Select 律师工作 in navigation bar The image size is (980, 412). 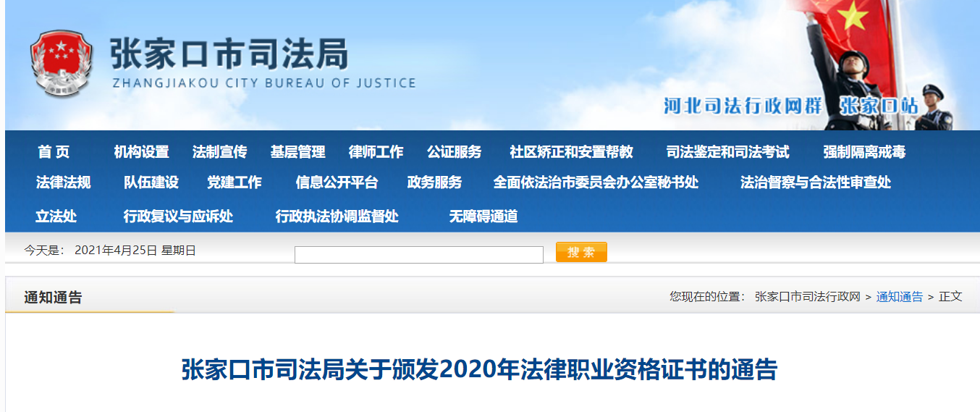coord(376,152)
